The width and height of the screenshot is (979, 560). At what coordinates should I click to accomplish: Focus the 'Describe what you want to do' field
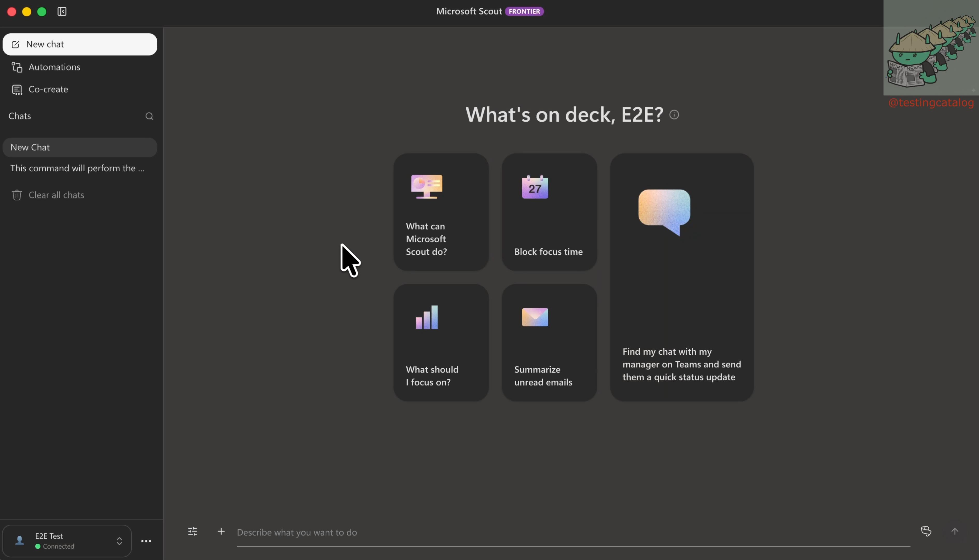[573, 532]
